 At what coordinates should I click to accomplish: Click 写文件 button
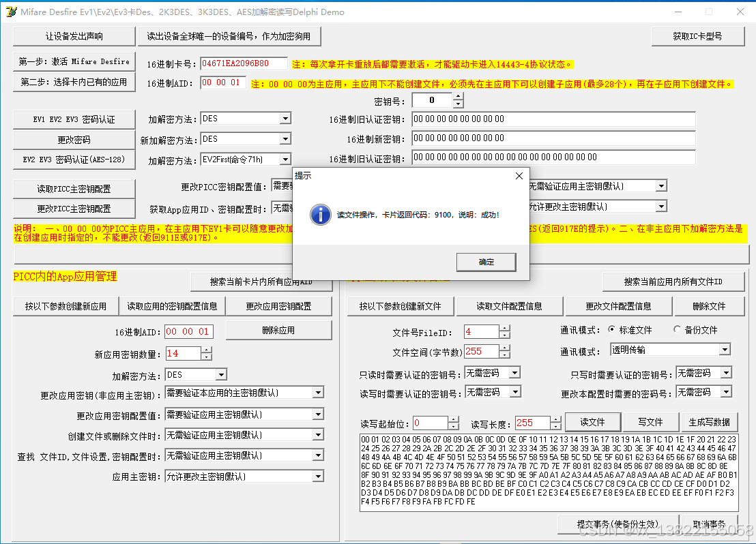tap(650, 422)
